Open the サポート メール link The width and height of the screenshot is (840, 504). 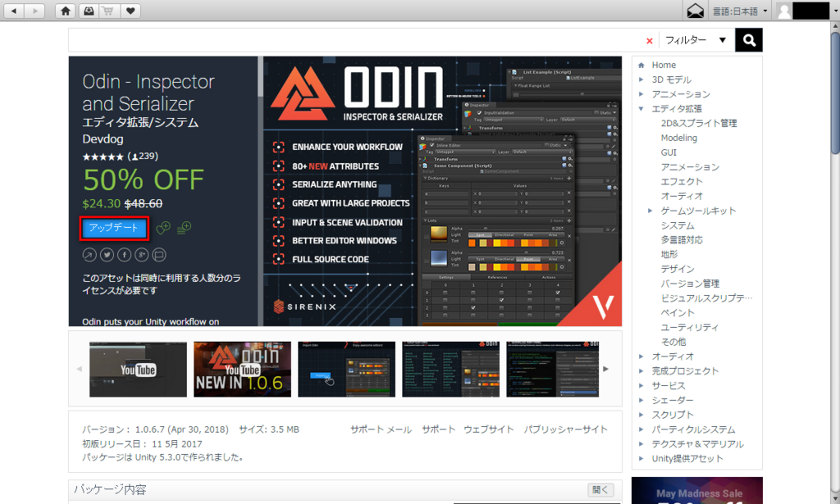381,429
